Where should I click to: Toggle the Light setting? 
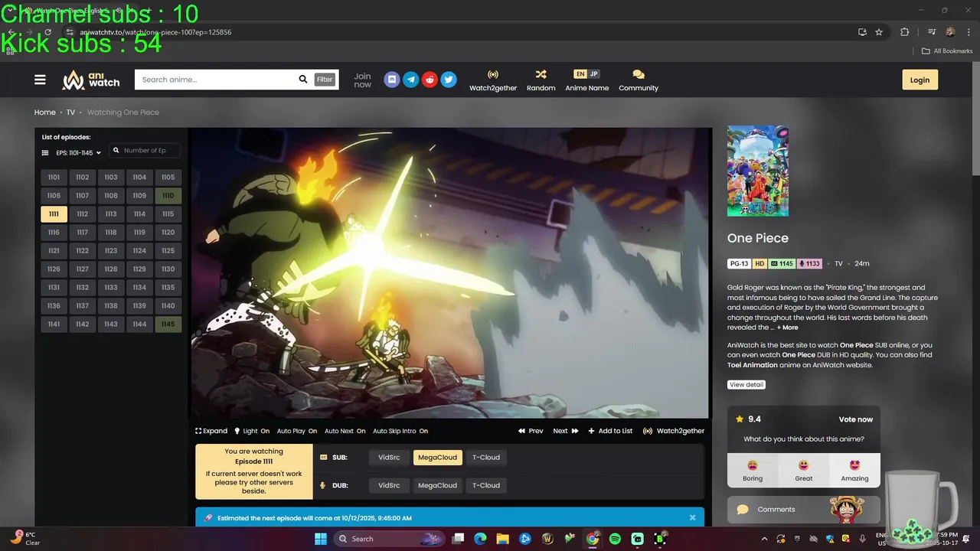coord(252,431)
